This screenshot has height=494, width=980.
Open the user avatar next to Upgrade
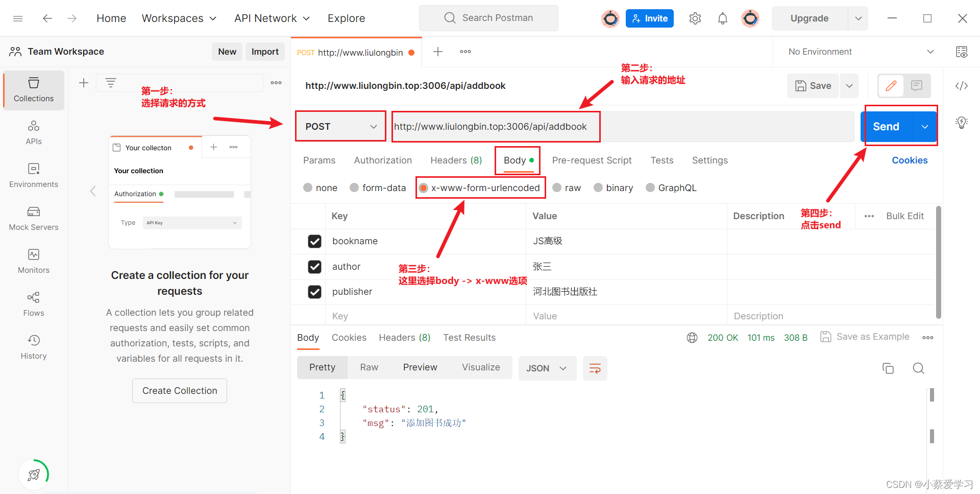point(750,18)
